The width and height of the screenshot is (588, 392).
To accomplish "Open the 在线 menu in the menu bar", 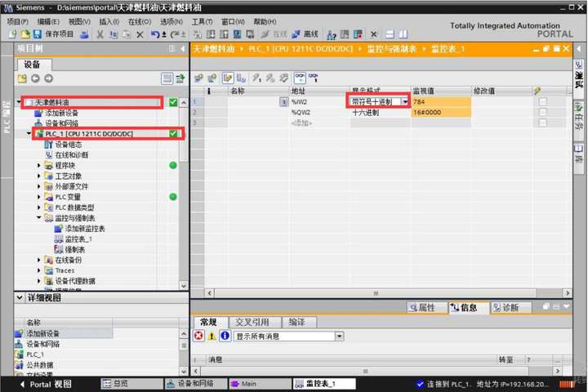I will click(x=139, y=22).
